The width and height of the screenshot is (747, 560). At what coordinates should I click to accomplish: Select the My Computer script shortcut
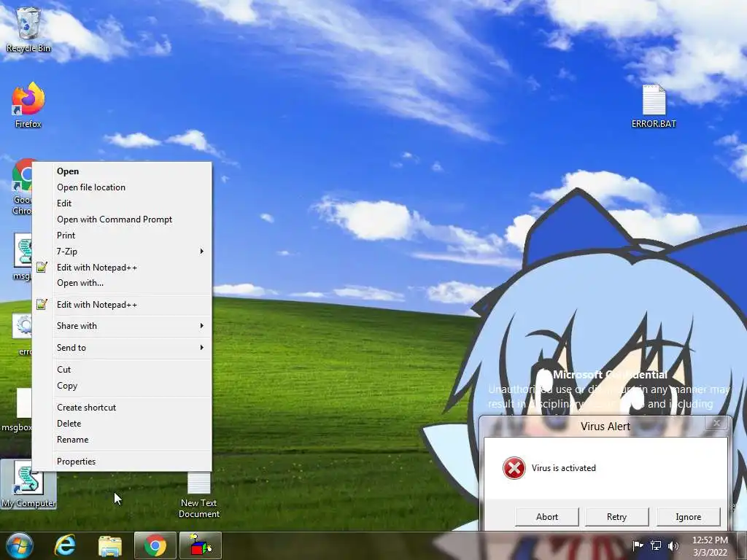(28, 485)
